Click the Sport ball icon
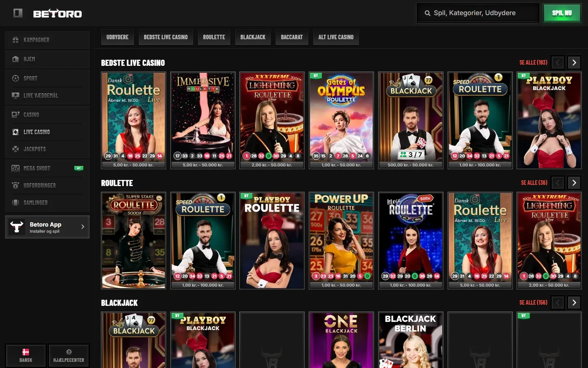 (x=16, y=78)
